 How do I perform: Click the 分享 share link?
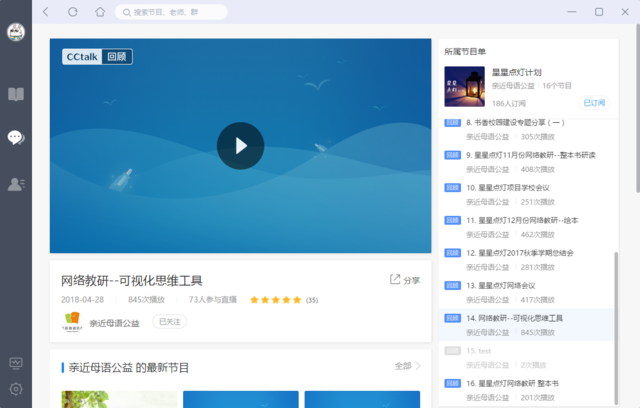click(x=405, y=281)
